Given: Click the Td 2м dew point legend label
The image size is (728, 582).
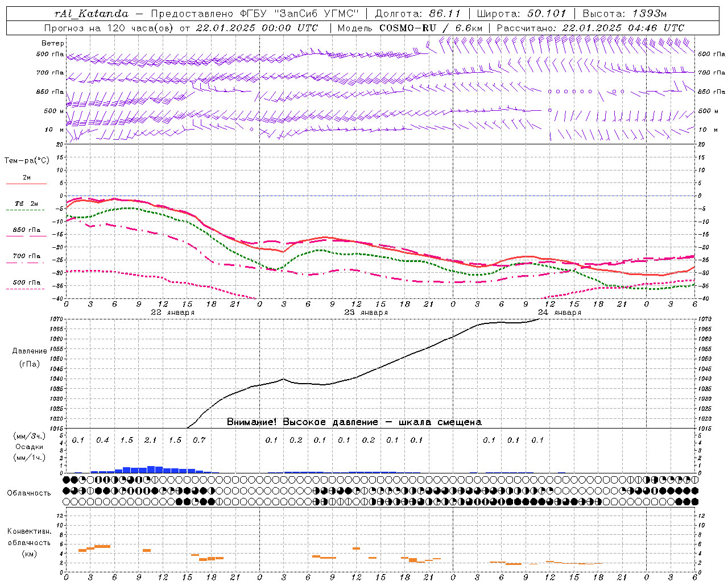Looking at the screenshot, I should (27, 203).
